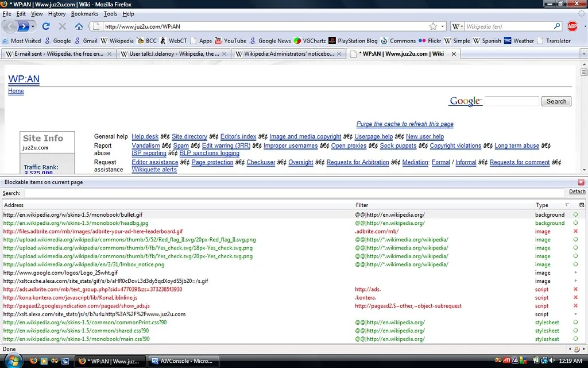Click the Google site search box
The image size is (588, 368).
tap(512, 101)
